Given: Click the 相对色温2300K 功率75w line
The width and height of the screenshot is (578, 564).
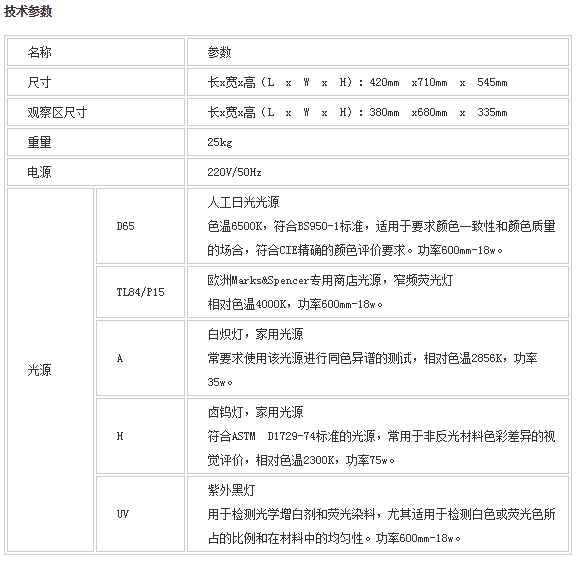Looking at the screenshot, I should pyautogui.click(x=301, y=460).
